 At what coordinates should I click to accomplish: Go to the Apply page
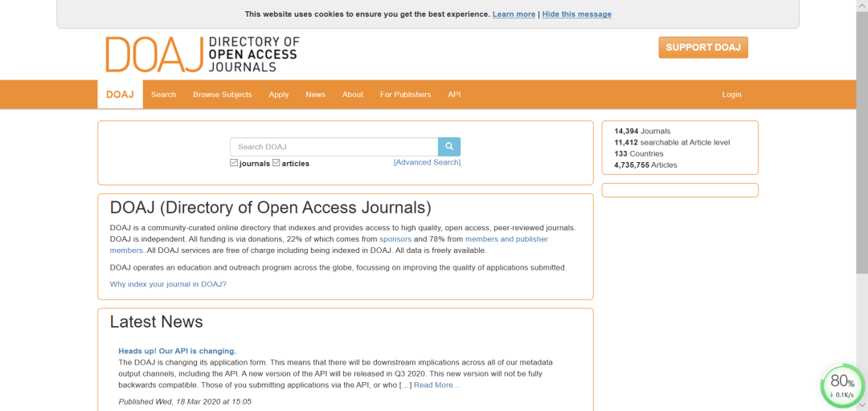pos(278,95)
